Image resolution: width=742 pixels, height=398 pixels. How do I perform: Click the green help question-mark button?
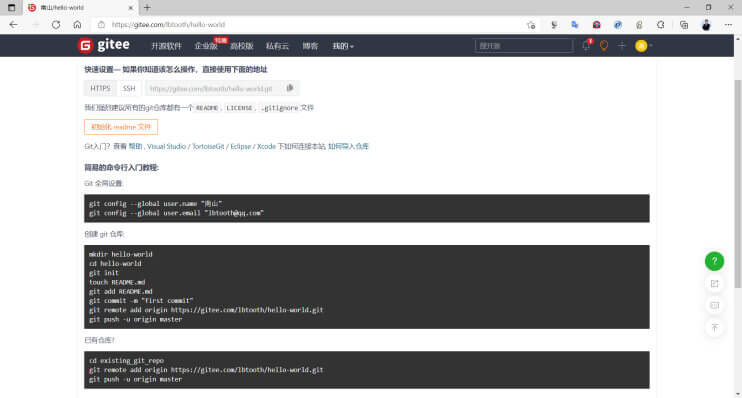(715, 261)
